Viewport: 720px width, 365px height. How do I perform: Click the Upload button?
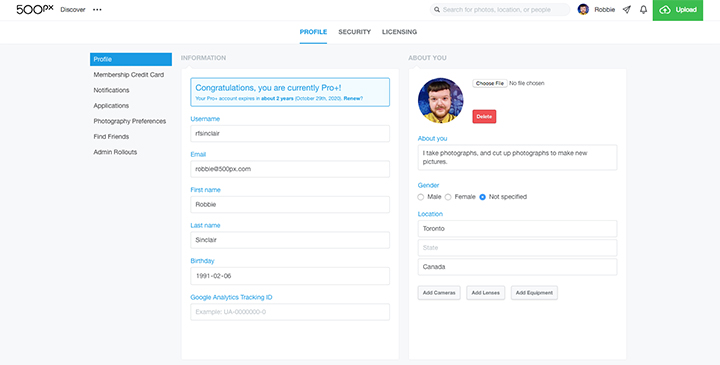(x=678, y=10)
